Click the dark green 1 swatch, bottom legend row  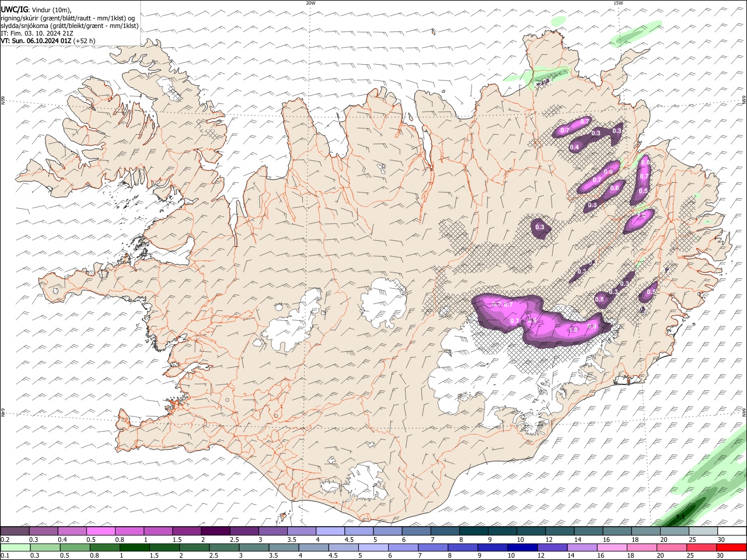pyautogui.click(x=135, y=547)
